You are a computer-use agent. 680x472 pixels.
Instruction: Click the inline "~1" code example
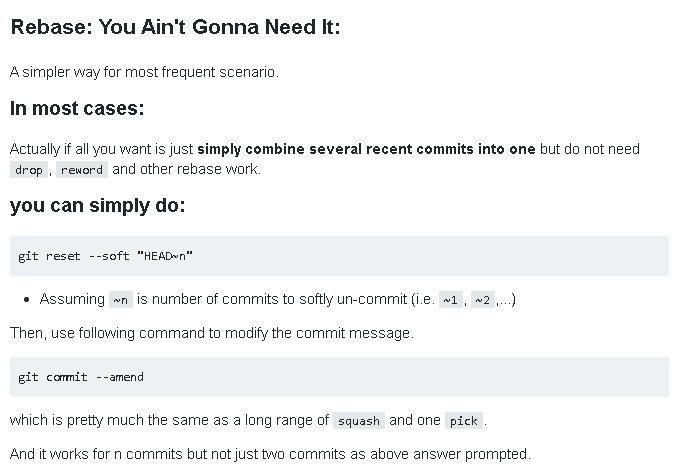point(450,300)
